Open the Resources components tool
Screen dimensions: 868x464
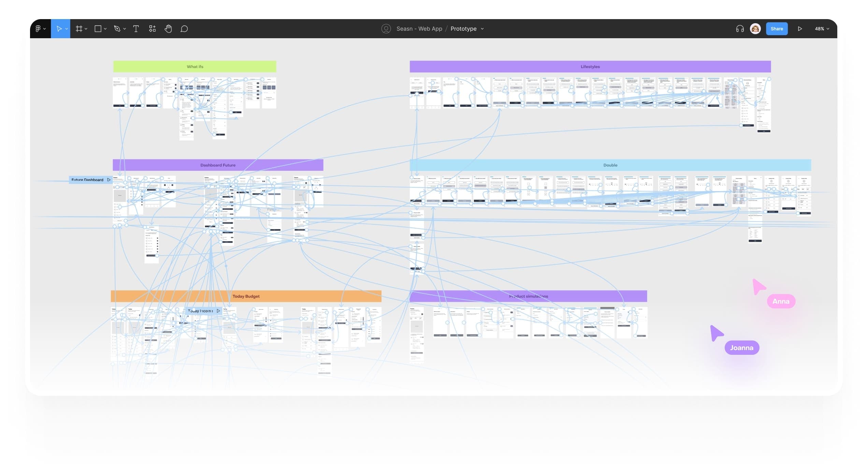coord(152,29)
